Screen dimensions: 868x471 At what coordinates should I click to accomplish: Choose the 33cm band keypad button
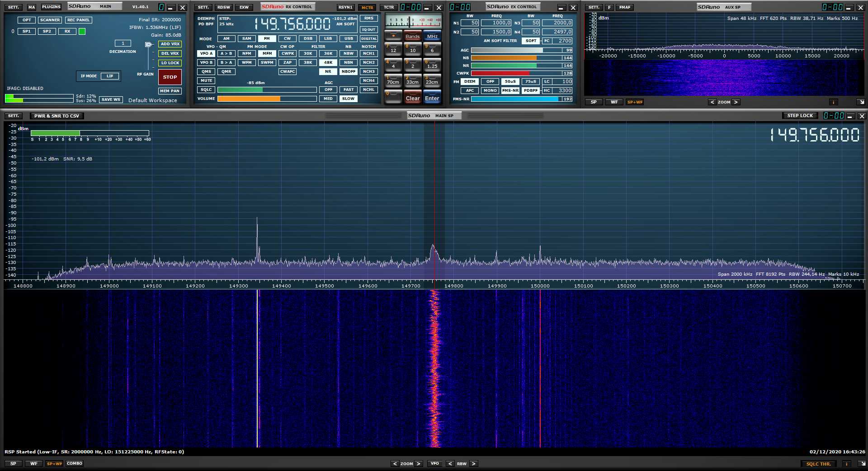coord(412,82)
